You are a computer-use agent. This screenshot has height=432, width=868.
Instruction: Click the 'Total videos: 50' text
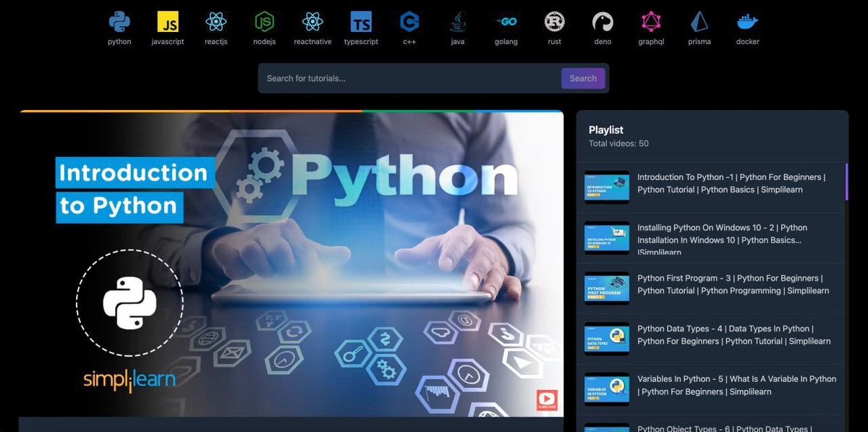click(618, 143)
